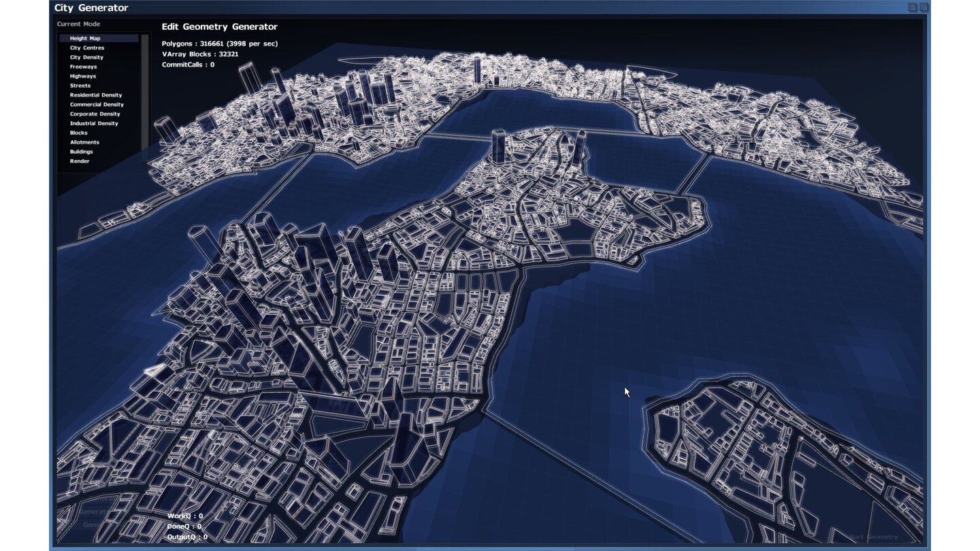The width and height of the screenshot is (980, 551).
Task: Open the Streets mode
Action: [x=80, y=86]
